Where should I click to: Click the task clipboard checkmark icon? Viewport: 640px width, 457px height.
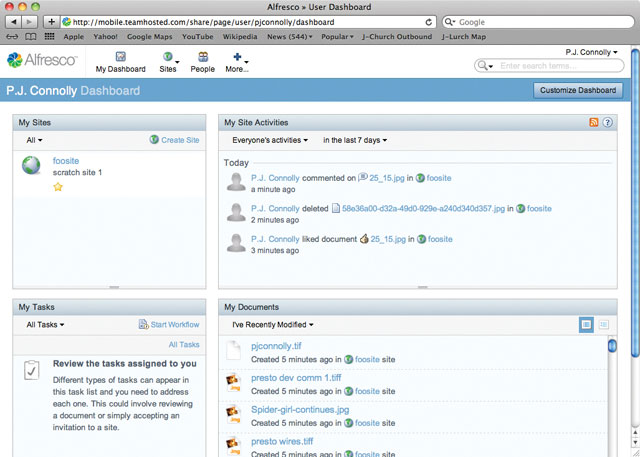click(31, 370)
